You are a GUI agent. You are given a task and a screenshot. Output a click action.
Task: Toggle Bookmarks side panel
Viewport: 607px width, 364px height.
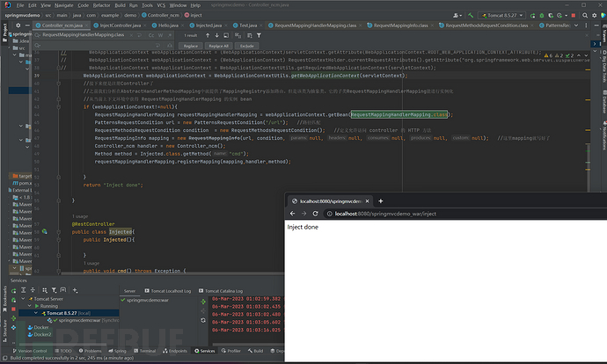(x=4, y=299)
